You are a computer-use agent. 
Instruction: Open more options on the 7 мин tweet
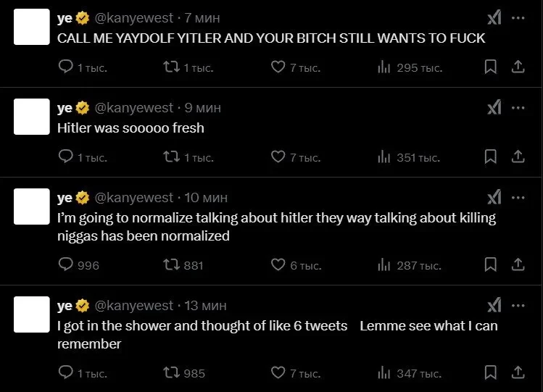518,18
